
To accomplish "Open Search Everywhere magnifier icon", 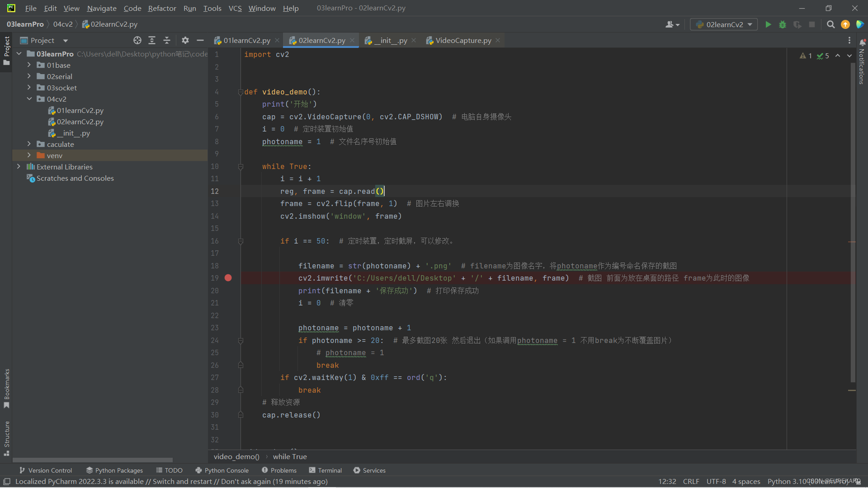I will (830, 24).
